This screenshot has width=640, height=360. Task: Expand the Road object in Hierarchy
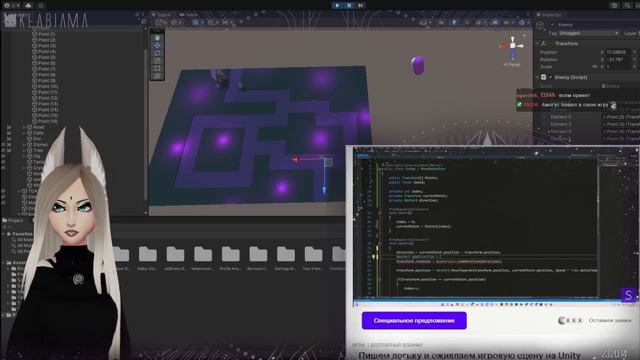coord(24,127)
